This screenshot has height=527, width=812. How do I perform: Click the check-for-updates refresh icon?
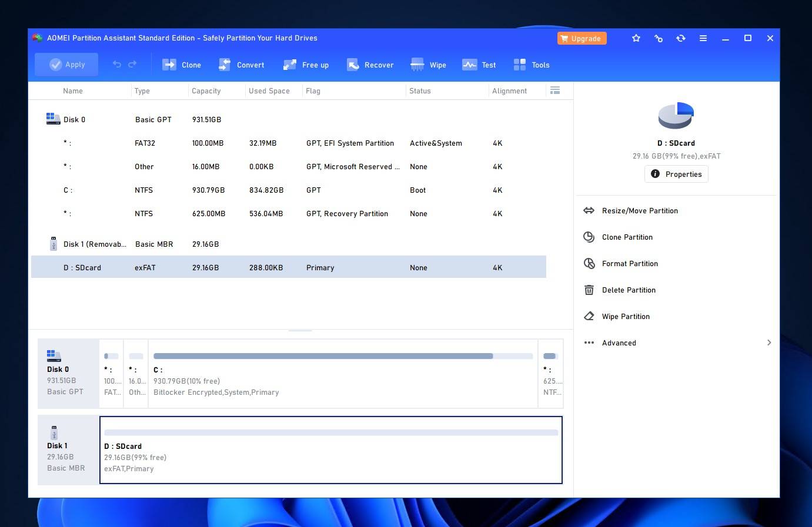coord(681,38)
